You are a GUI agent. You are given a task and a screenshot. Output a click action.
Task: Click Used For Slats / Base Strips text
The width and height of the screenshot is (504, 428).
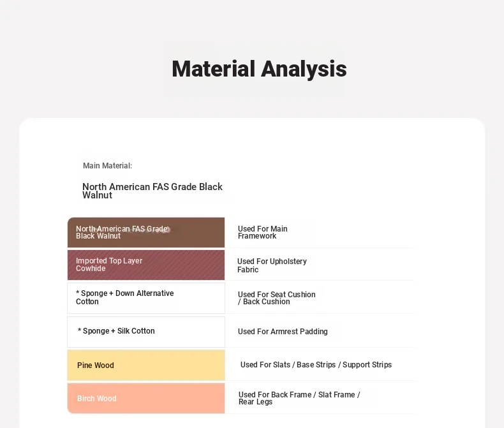pos(316,365)
